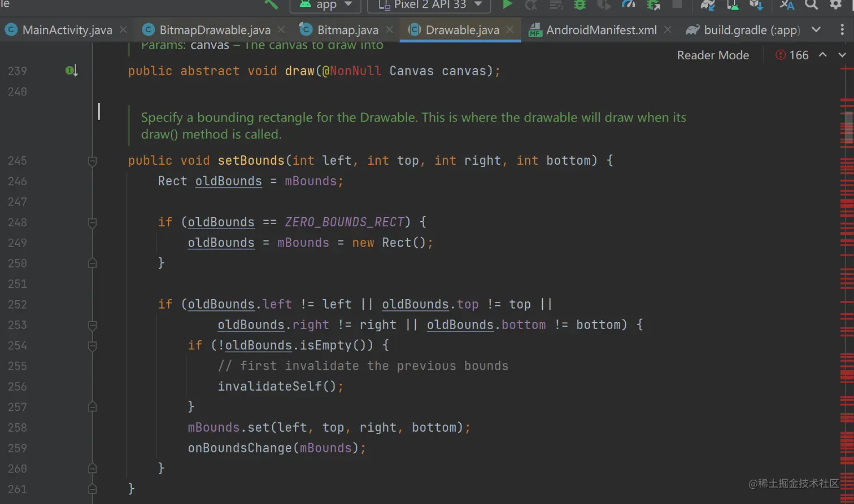Click Attach Debugger to Android Process icon
Image resolution: width=854 pixels, height=504 pixels.
point(653,5)
